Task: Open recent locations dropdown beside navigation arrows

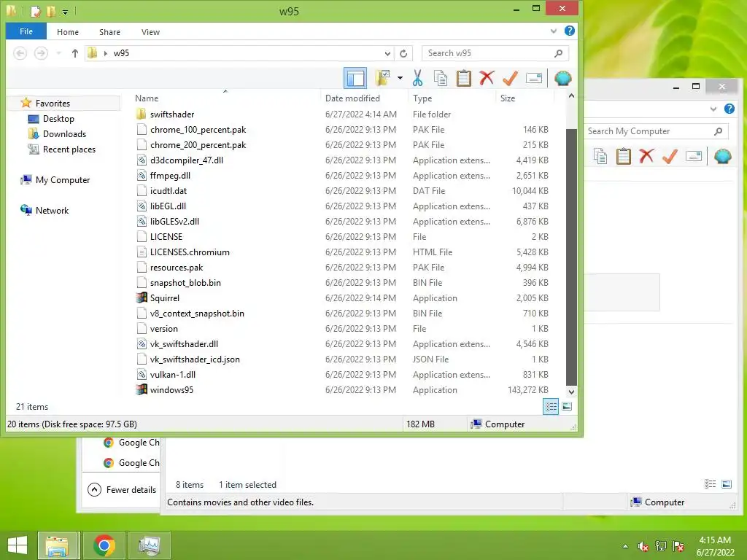Action: (x=58, y=53)
